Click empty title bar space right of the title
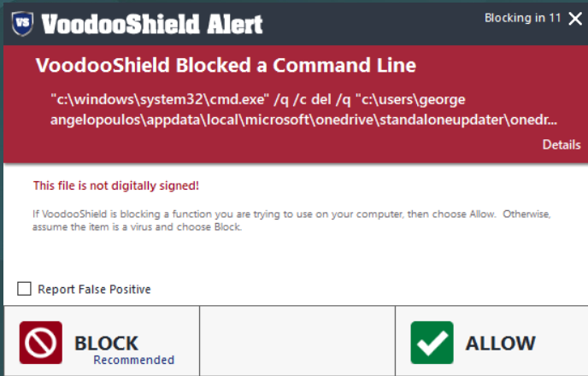The width and height of the screenshot is (588, 376). [376, 24]
